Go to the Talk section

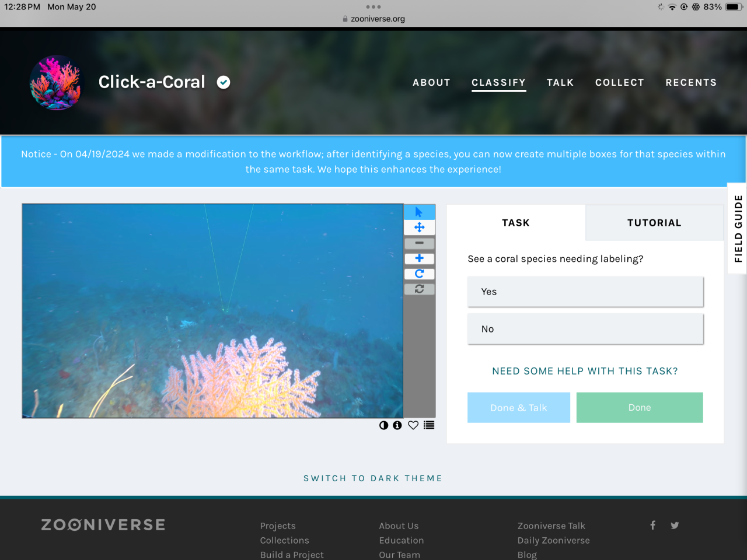560,83
